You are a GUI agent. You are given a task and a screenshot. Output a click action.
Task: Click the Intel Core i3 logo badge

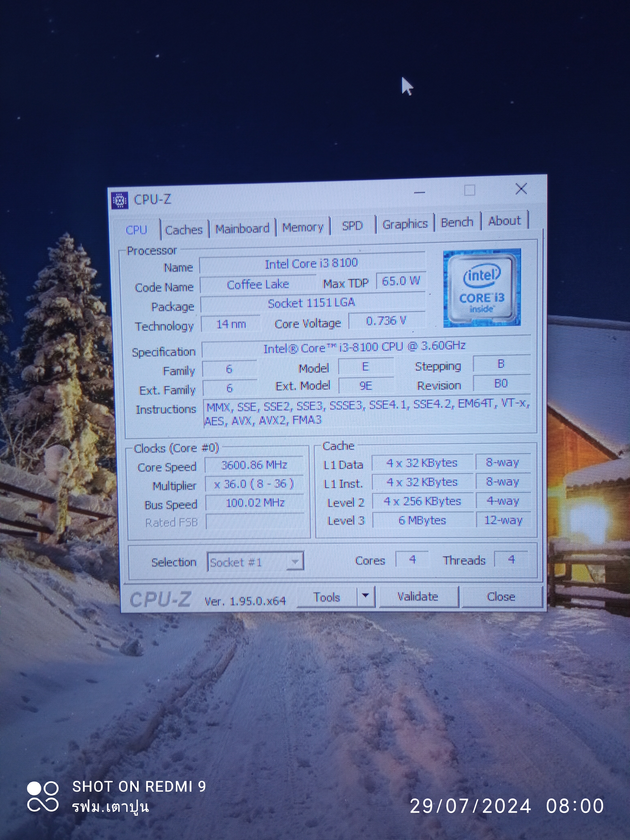pyautogui.click(x=482, y=288)
